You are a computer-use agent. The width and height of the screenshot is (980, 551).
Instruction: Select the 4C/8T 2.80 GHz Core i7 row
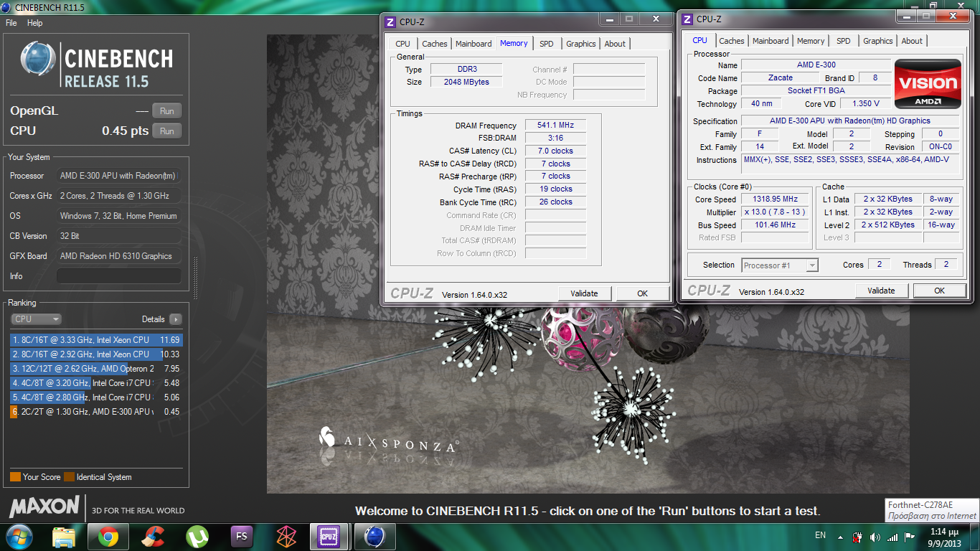tap(95, 397)
